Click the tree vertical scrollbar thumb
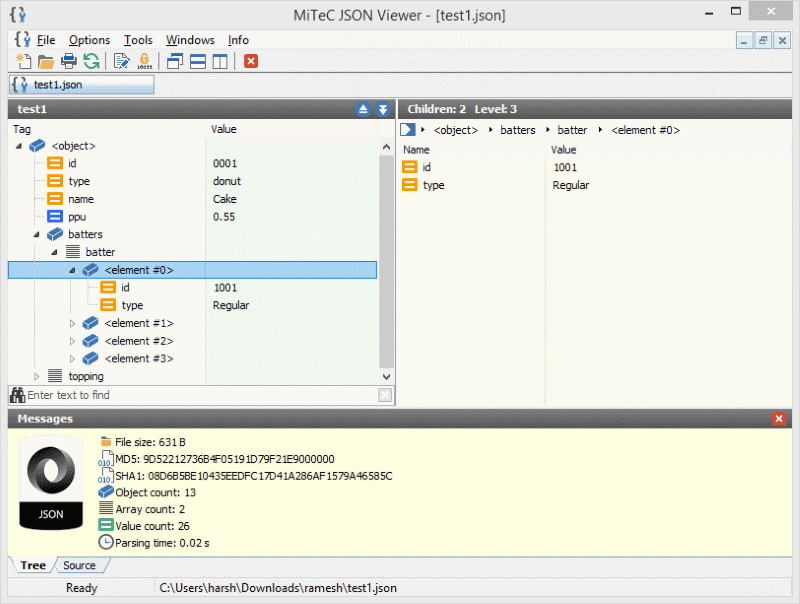Image resolution: width=800 pixels, height=604 pixels. click(386, 261)
